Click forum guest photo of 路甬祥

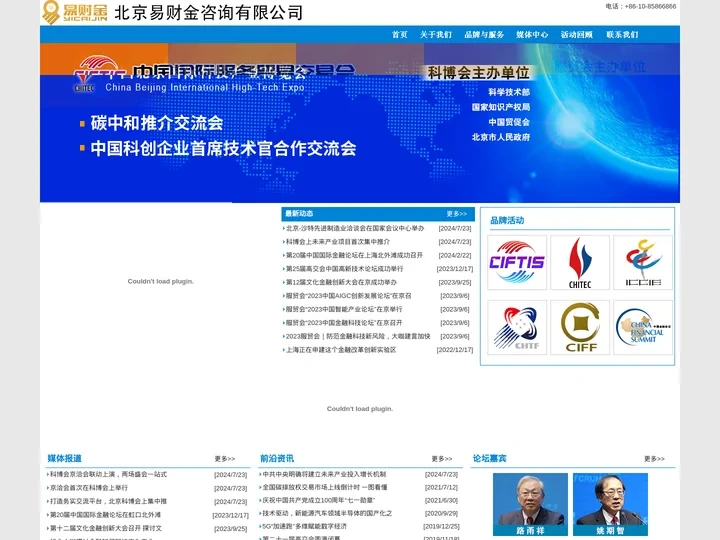(530, 504)
